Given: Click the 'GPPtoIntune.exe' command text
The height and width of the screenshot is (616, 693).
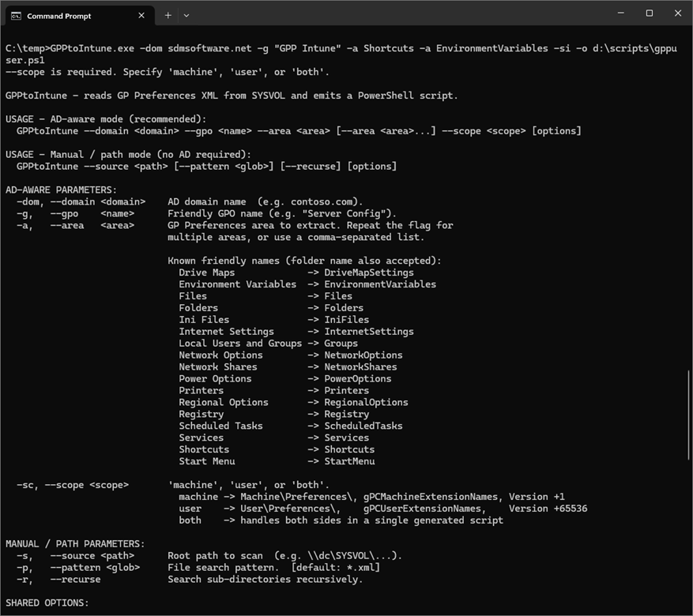Looking at the screenshot, I should click(92, 49).
